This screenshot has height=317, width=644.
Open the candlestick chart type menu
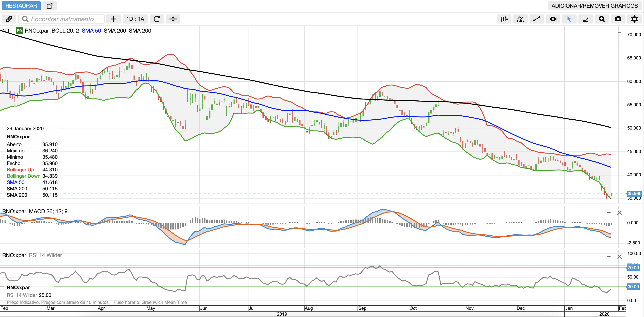coord(504,19)
